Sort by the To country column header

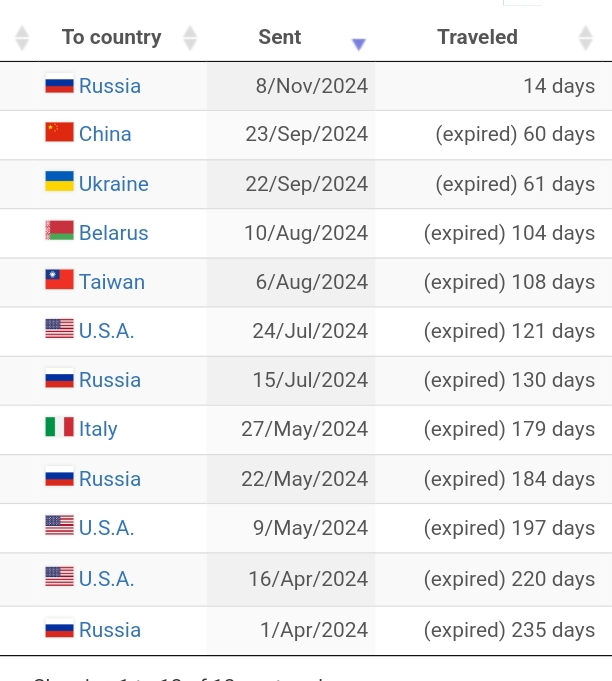coord(112,37)
